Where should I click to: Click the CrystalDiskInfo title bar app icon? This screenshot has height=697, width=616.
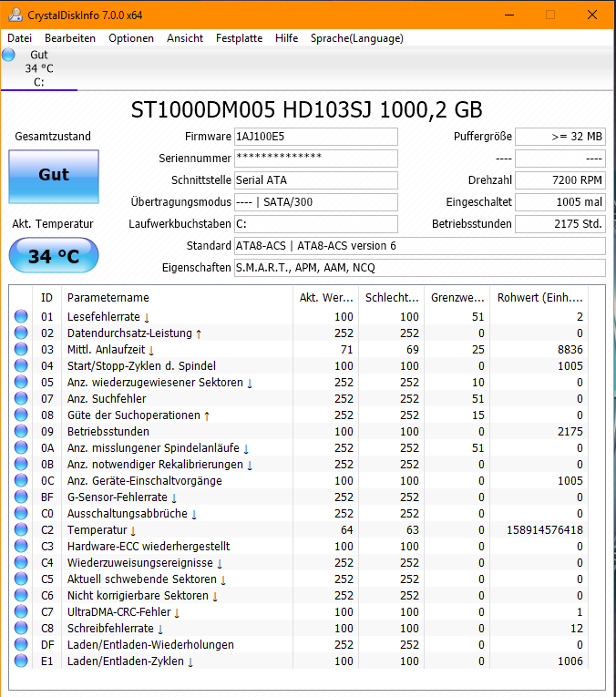[15, 15]
